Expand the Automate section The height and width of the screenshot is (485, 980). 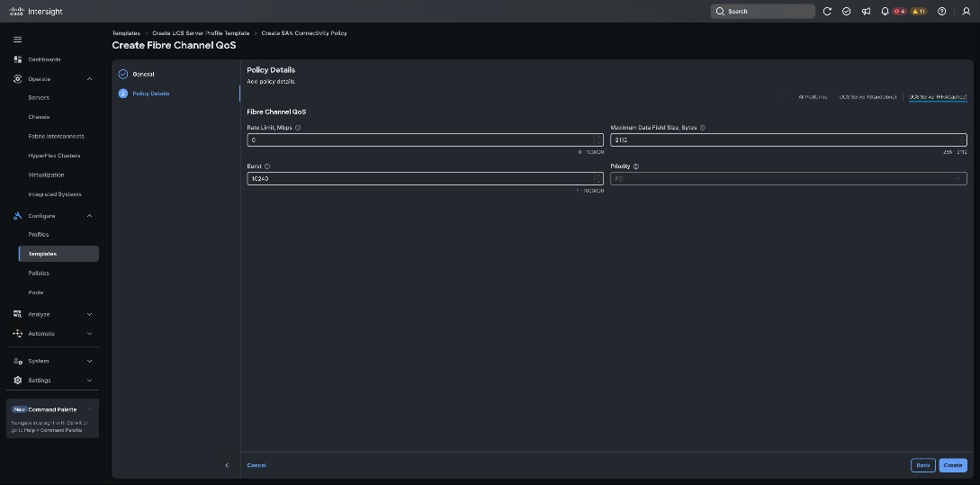pos(89,333)
